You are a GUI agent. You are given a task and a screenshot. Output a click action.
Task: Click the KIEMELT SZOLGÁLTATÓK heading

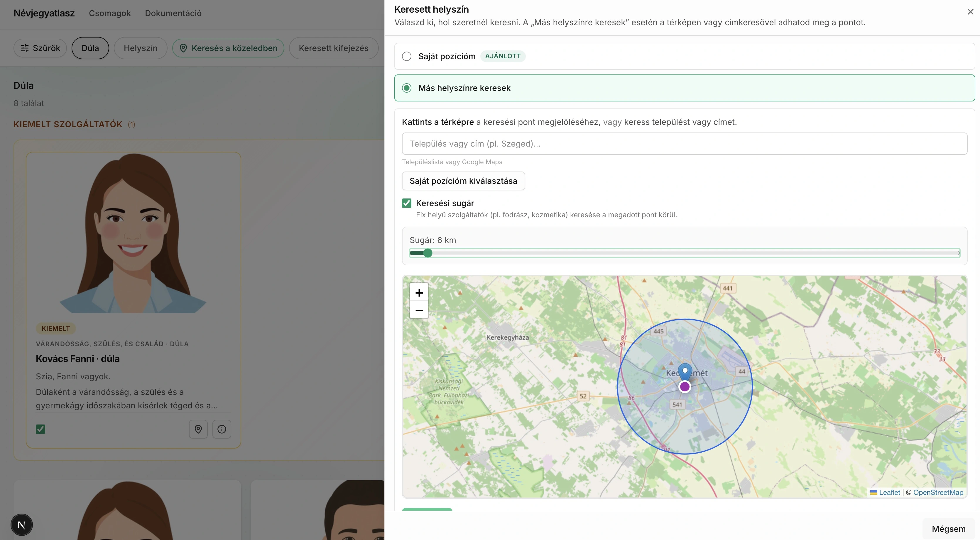pos(68,124)
